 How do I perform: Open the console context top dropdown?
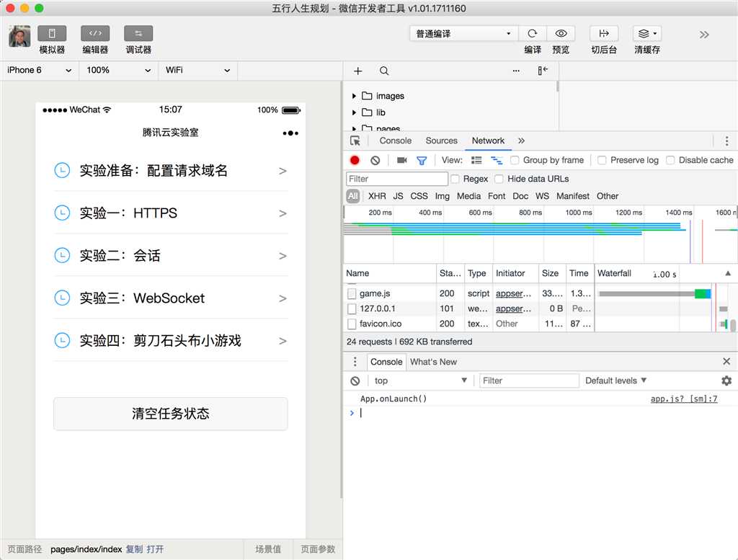click(x=419, y=381)
